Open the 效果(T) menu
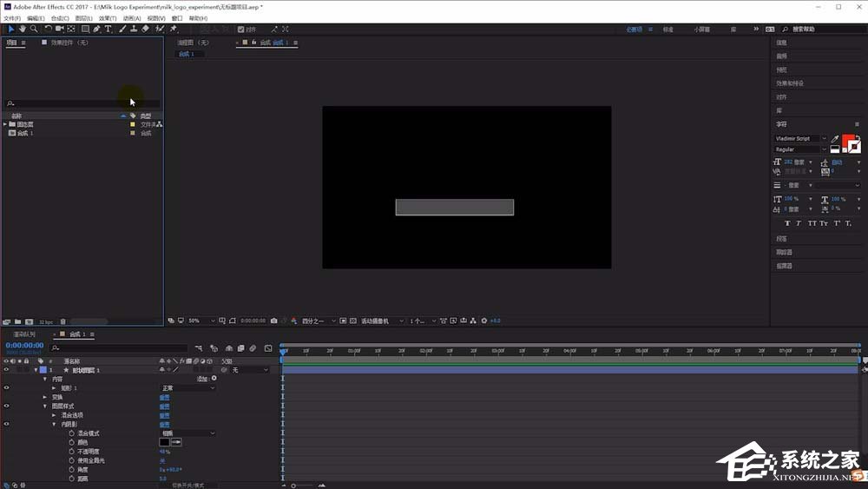The image size is (868, 489). tap(107, 17)
